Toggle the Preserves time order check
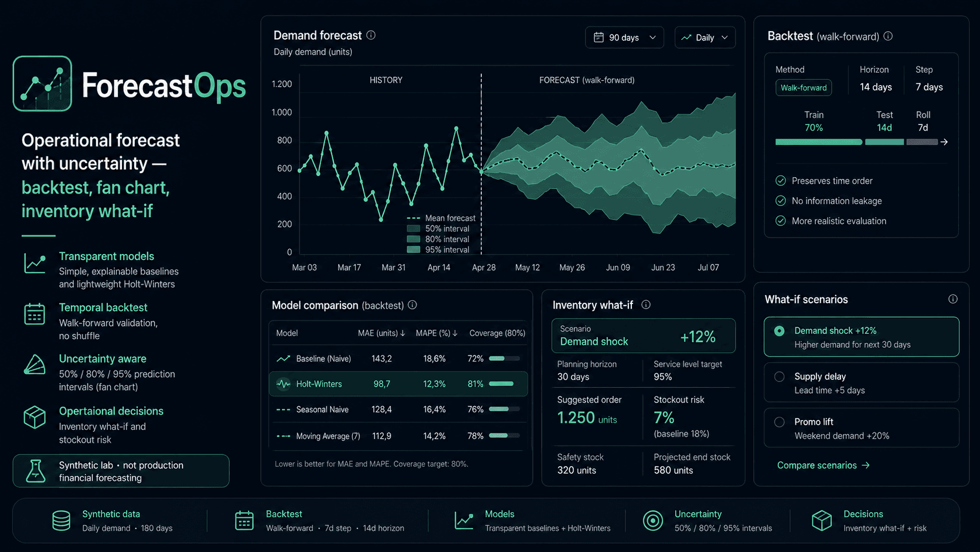Screen dimensions: 980x552 (781, 181)
